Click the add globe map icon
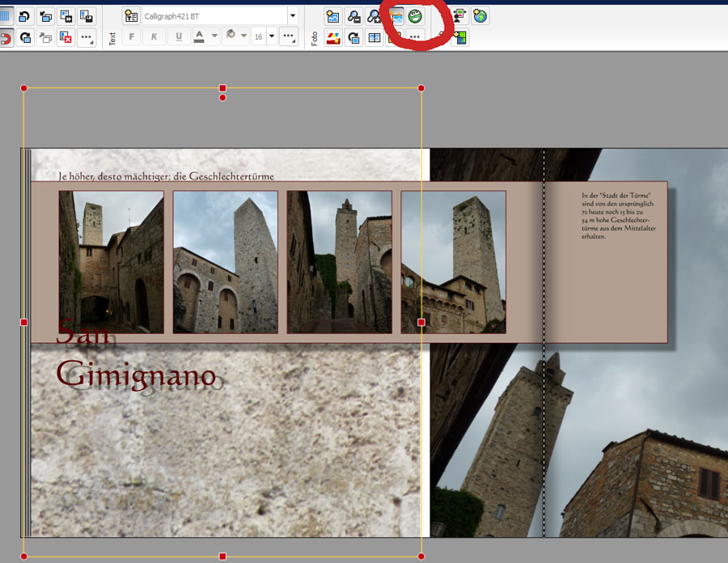This screenshot has height=563, width=728. pyautogui.click(x=480, y=15)
